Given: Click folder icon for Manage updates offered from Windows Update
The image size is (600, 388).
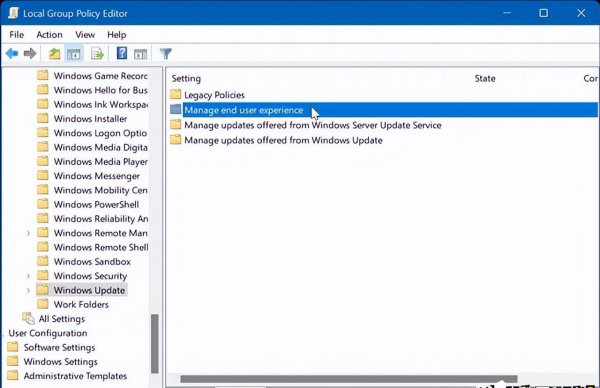Looking at the screenshot, I should click(x=176, y=139).
